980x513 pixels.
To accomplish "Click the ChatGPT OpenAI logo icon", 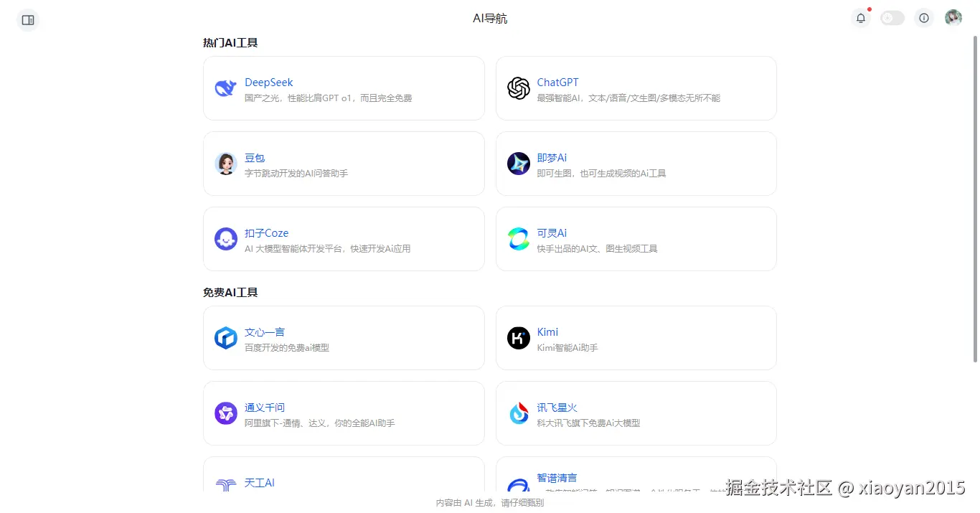I will point(518,88).
